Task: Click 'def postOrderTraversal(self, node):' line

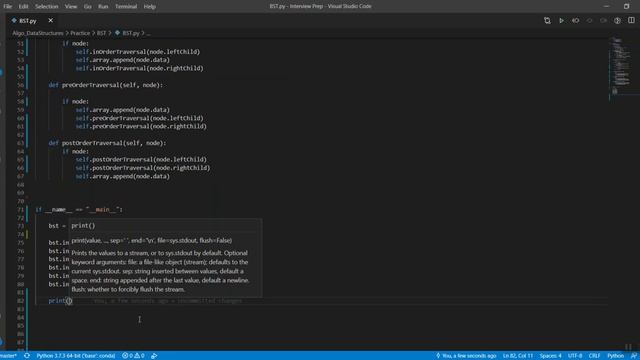Action: (107, 143)
